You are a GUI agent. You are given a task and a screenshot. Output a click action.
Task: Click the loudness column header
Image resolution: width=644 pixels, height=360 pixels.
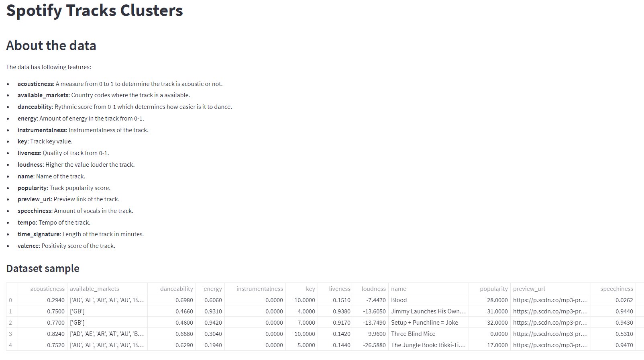coord(373,288)
